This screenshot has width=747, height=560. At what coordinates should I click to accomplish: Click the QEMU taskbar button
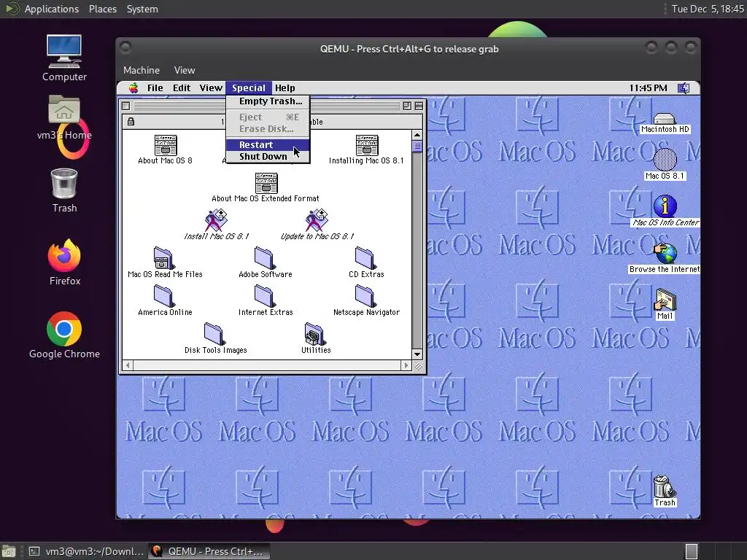tap(209, 551)
